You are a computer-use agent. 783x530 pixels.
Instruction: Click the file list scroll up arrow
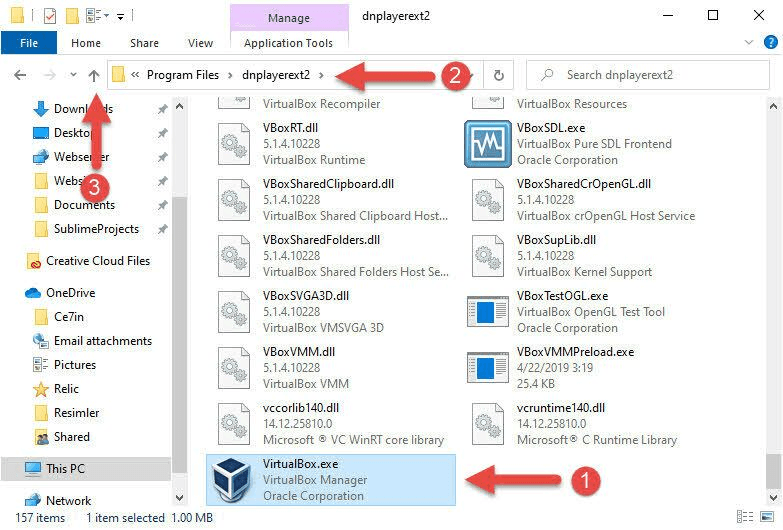coord(773,106)
